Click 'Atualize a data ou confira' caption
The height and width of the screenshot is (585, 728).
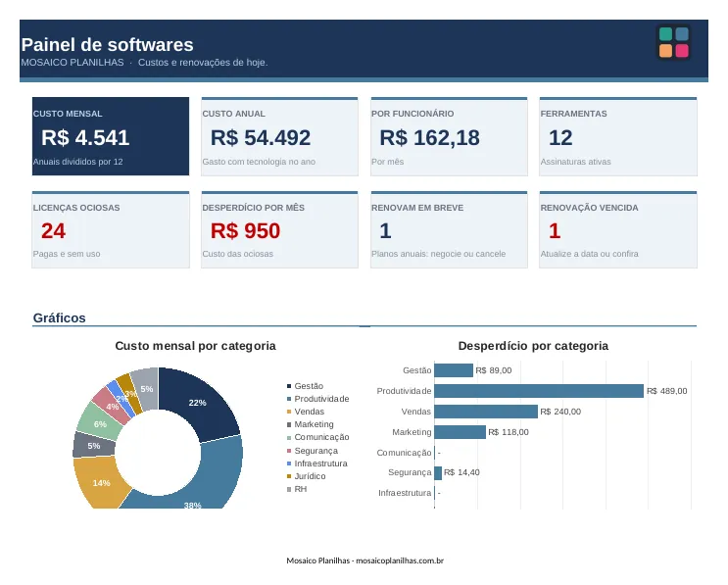[590, 254]
